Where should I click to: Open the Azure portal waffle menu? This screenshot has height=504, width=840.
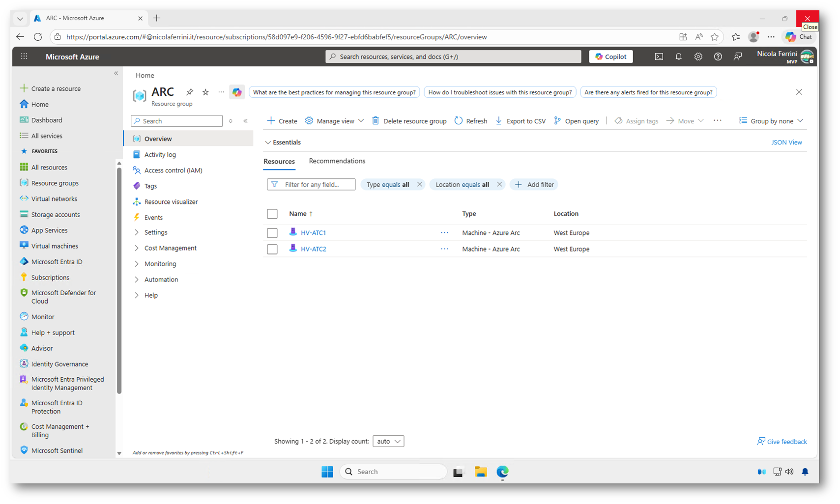click(24, 56)
